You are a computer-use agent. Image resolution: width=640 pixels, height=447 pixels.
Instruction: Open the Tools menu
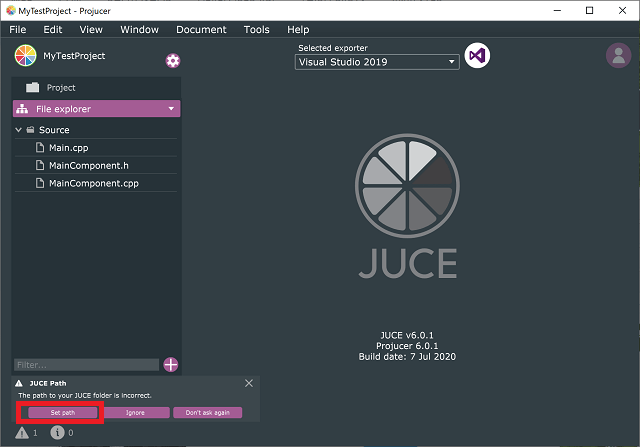[x=256, y=29]
